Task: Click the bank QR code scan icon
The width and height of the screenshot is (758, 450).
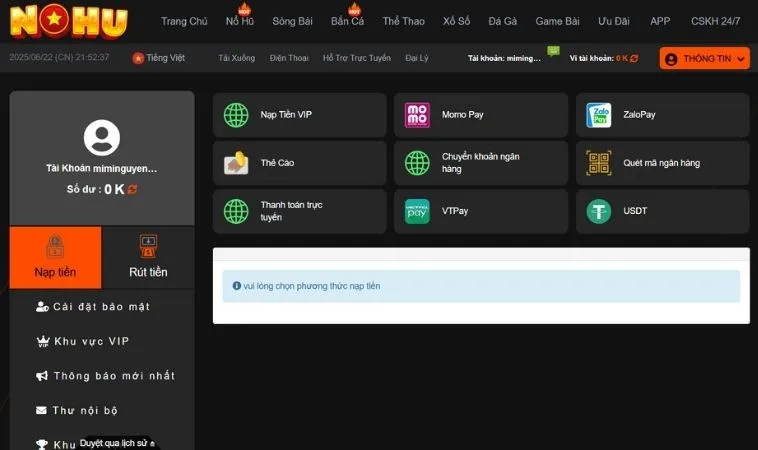Action: coord(598,163)
